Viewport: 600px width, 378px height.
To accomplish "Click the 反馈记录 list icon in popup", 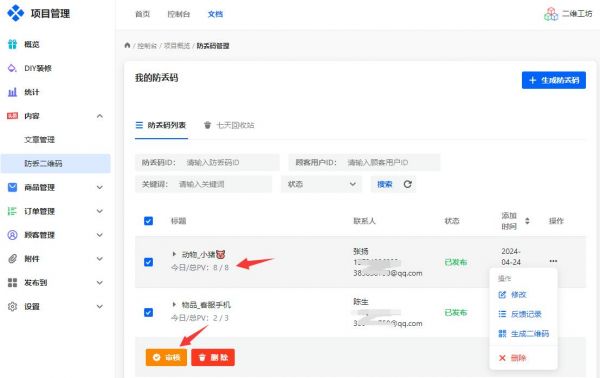I will pyautogui.click(x=502, y=314).
